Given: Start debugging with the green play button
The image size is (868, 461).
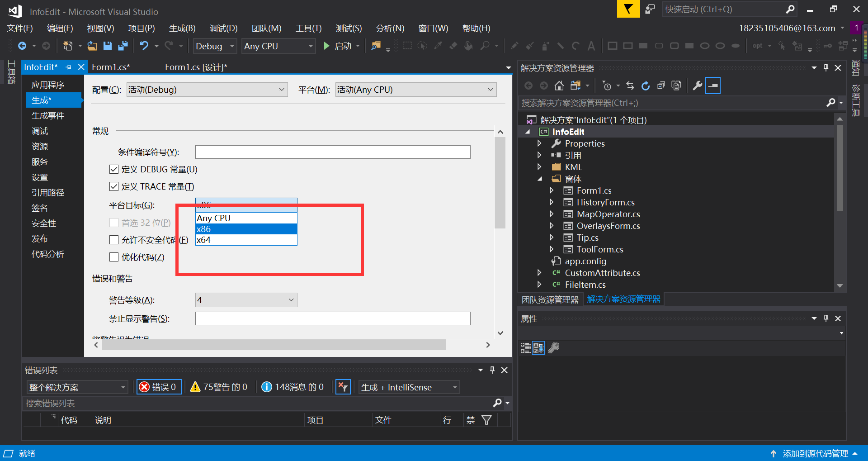Looking at the screenshot, I should [326, 46].
